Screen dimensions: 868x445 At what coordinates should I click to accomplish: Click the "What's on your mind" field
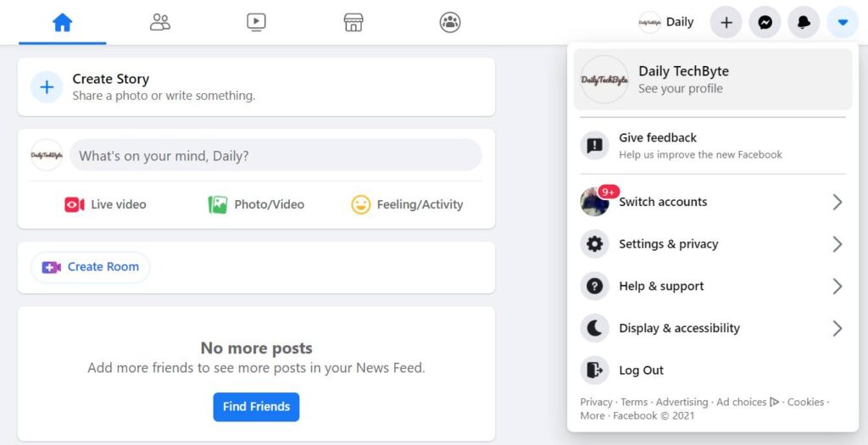pos(275,156)
